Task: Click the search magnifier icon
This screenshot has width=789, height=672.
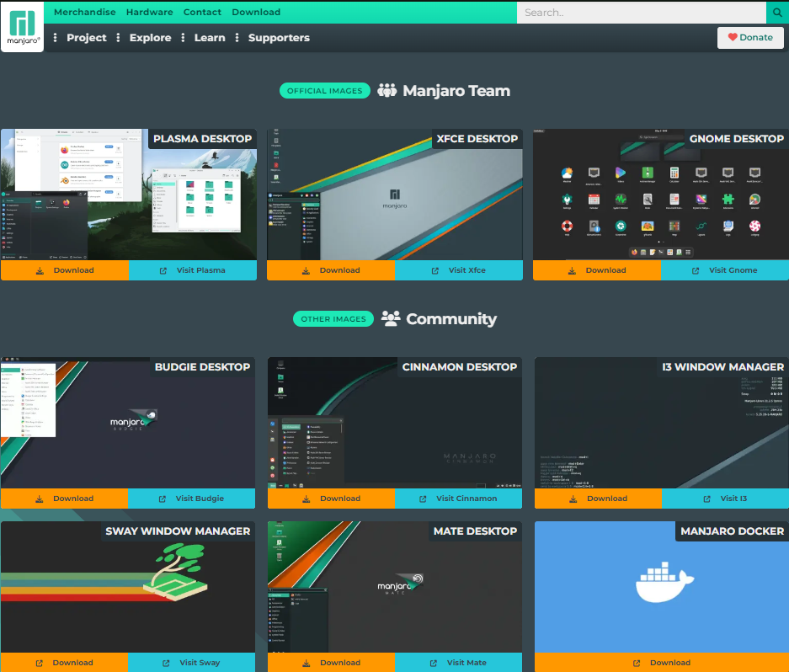Action: 776,12
